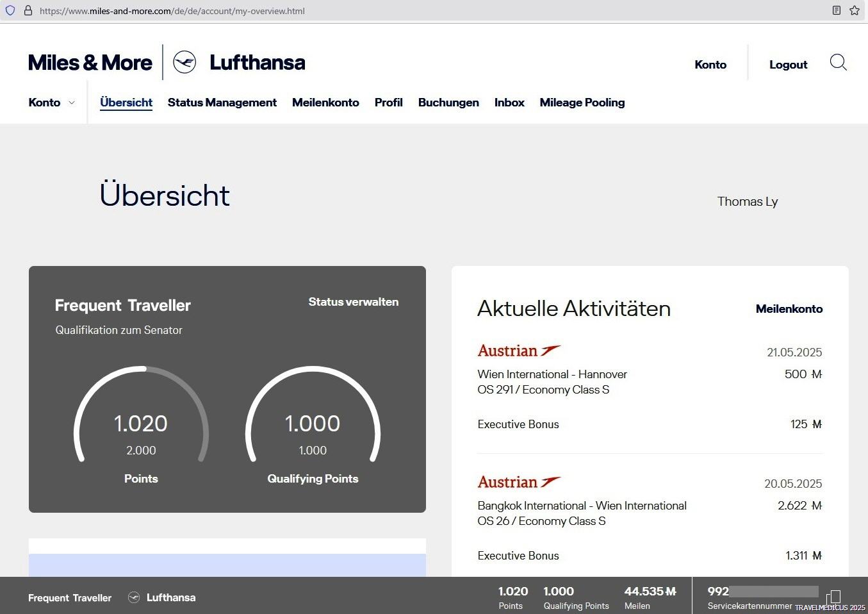This screenshot has height=614, width=868.
Task: Click OS 26 / Economy Class S
Action: coord(541,521)
